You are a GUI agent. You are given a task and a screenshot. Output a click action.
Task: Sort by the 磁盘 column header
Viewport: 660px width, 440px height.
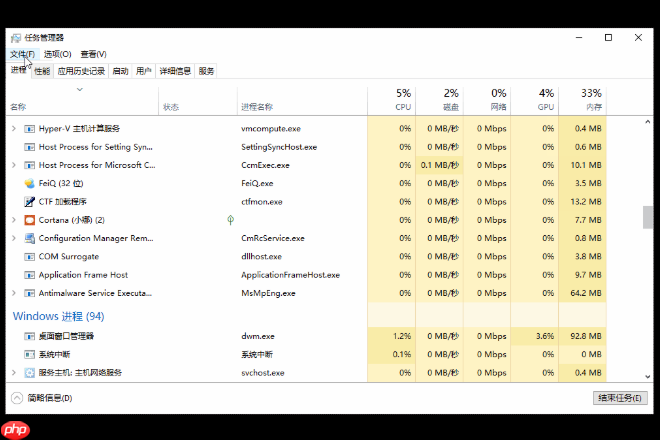[x=439, y=100]
